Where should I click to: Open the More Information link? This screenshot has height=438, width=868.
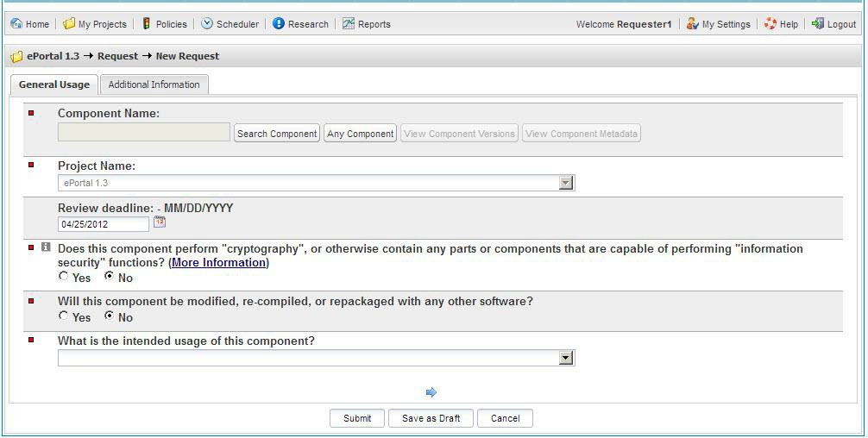point(218,263)
